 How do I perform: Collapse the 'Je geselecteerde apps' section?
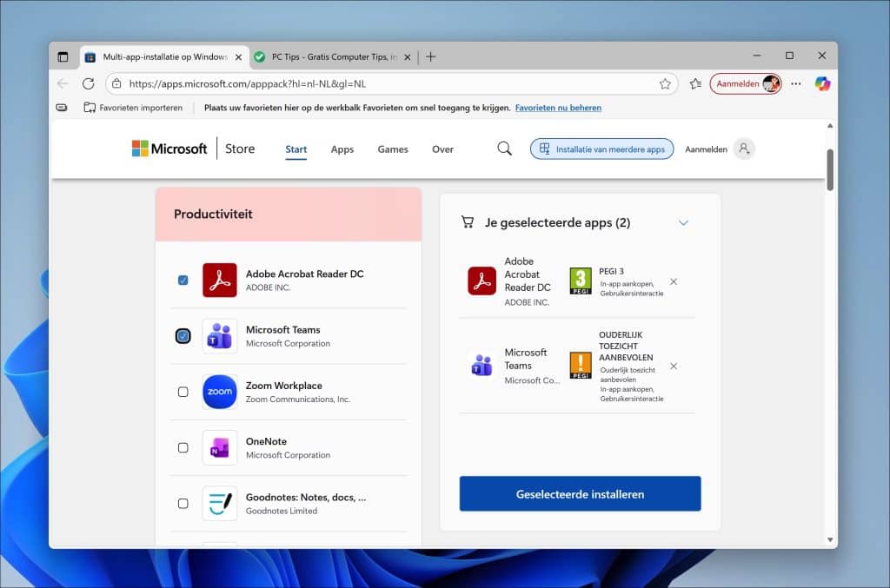[683, 222]
